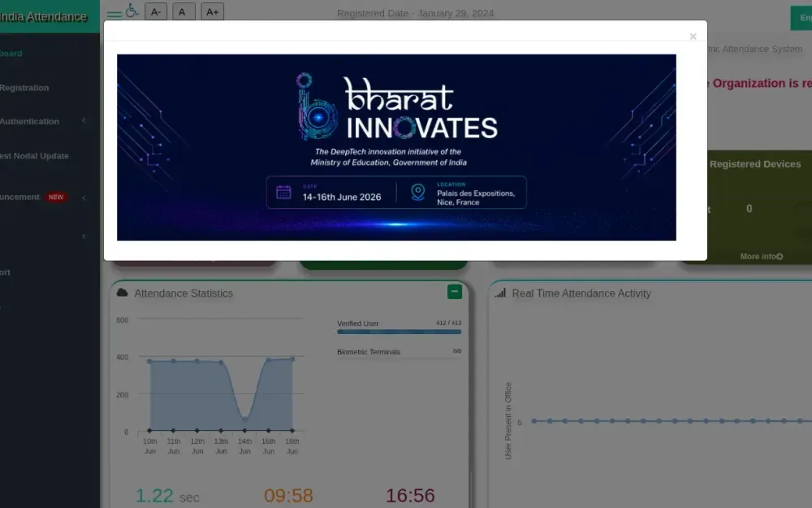Screen dimensions: 812x508
Task: Click the location pin icon in the banner
Action: (418, 193)
